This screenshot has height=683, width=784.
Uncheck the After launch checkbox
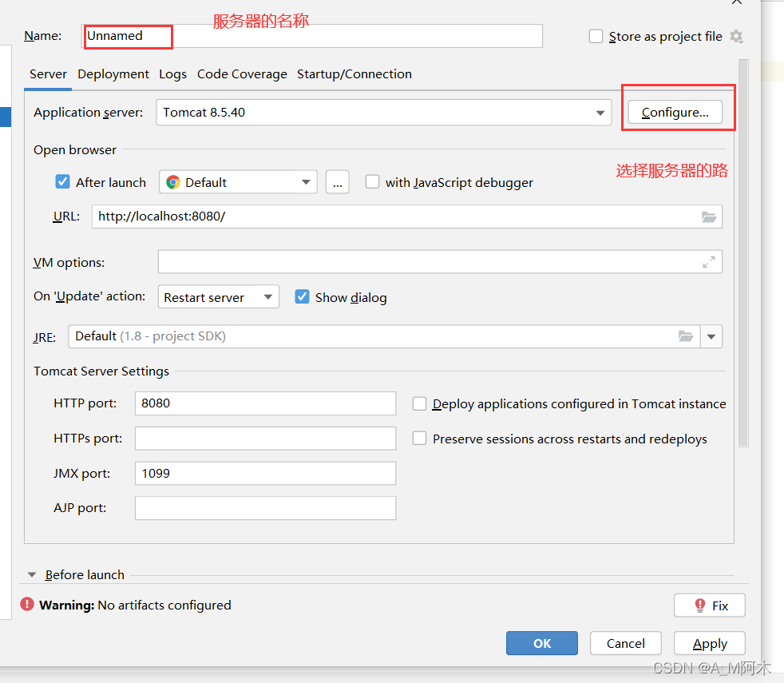point(62,181)
